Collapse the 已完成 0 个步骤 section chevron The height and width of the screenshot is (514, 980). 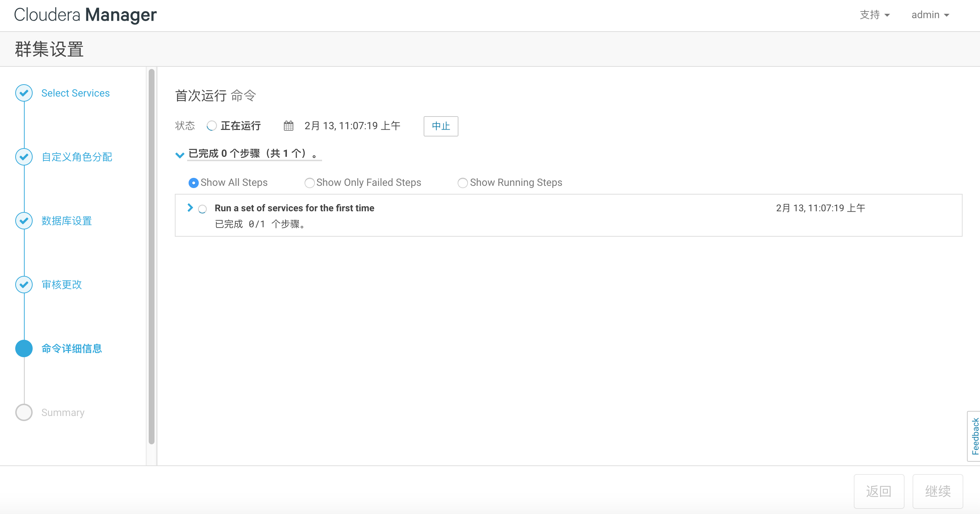tap(180, 155)
